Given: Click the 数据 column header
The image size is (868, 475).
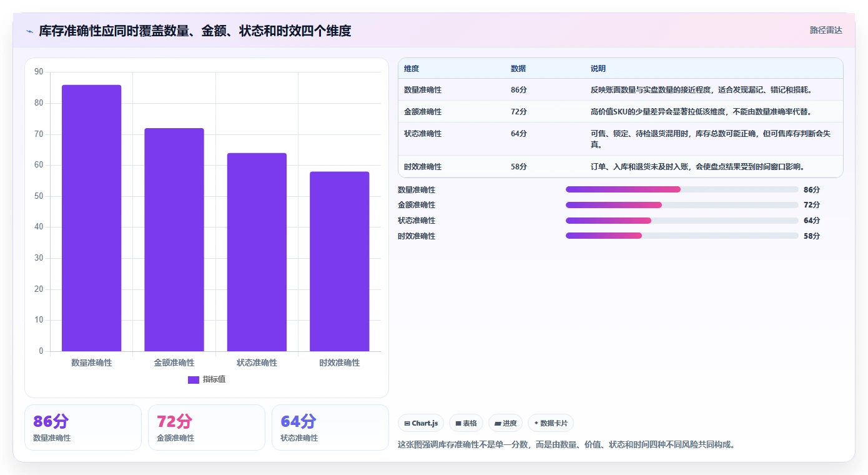Looking at the screenshot, I should point(518,69).
